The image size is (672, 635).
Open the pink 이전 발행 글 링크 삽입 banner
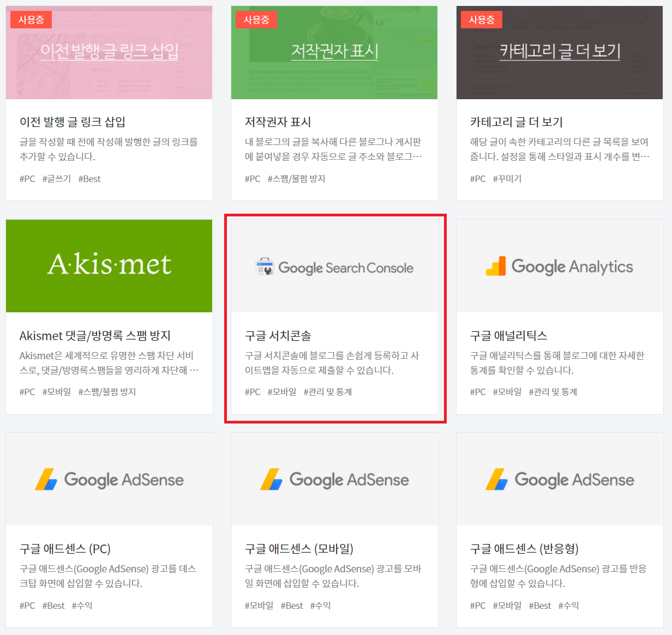coord(109,52)
